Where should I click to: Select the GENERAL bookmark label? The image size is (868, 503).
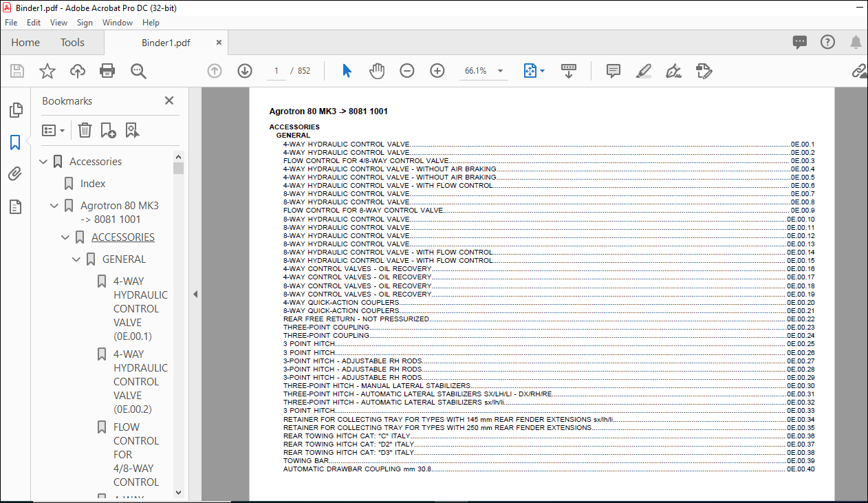124,259
